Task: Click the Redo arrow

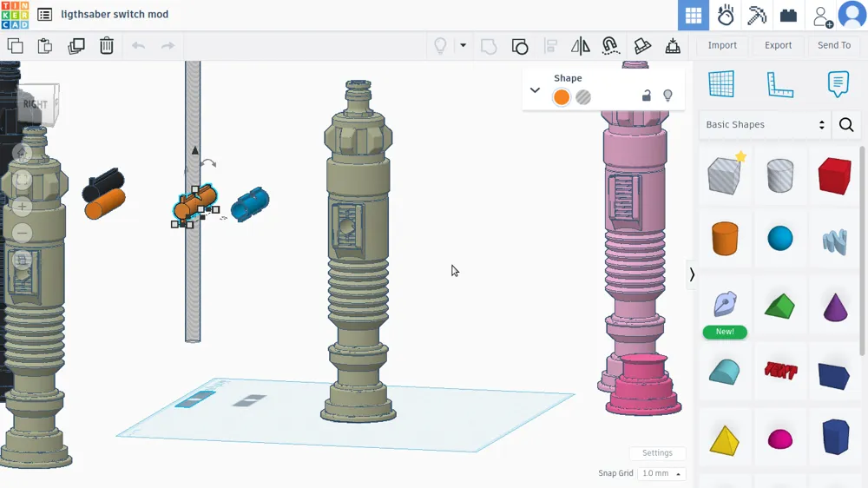Action: 168,46
